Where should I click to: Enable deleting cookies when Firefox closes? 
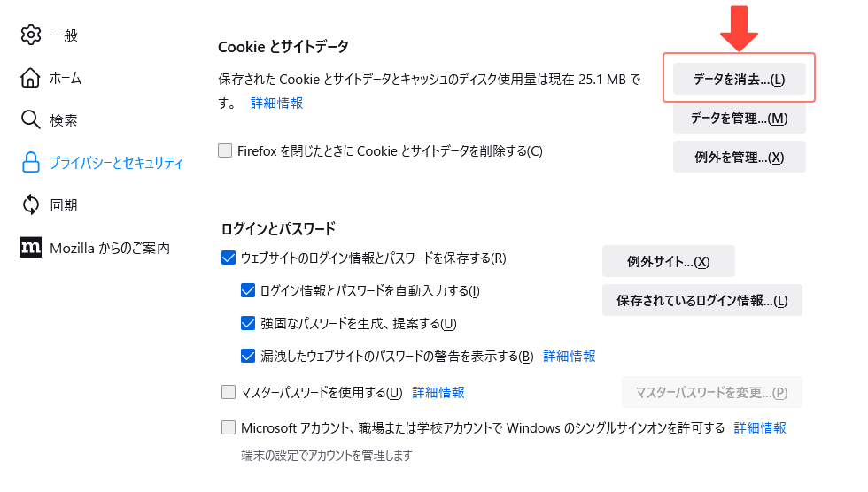click(225, 150)
